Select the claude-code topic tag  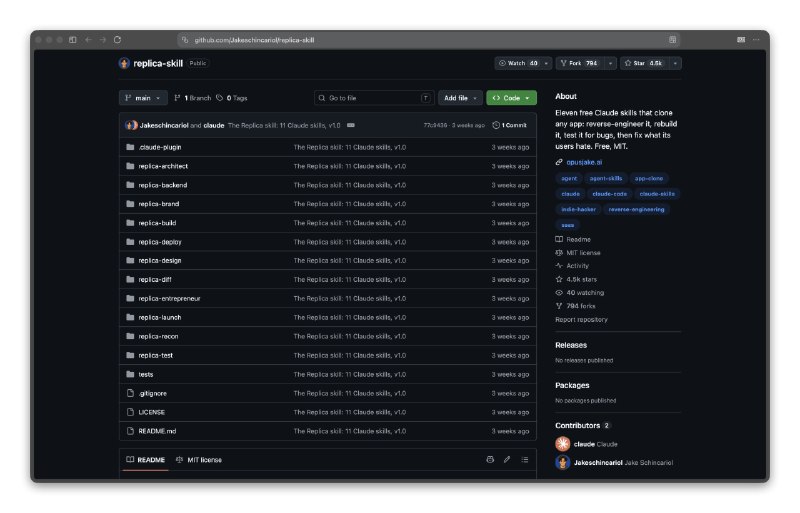tap(609, 194)
